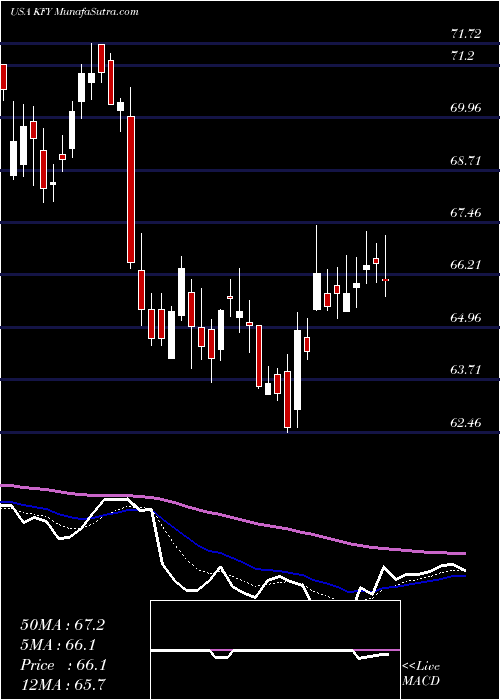
Task: Click the tall white recovery candle above 62.46
Action: point(297,370)
